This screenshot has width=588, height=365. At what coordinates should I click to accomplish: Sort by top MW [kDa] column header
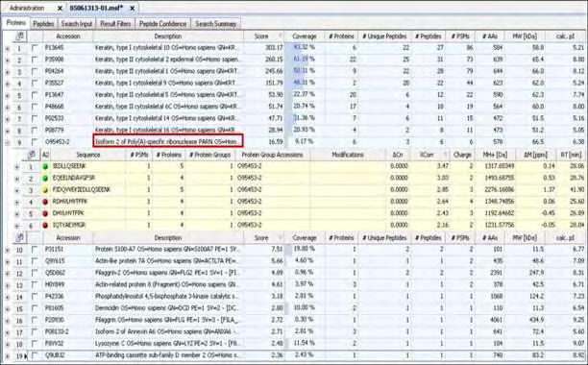[x=525, y=36]
